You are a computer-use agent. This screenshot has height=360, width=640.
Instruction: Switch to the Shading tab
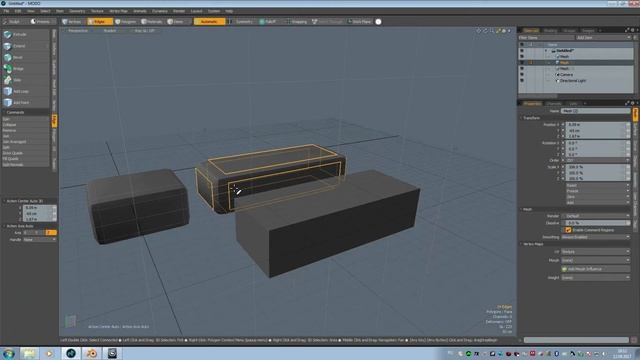[550, 31]
